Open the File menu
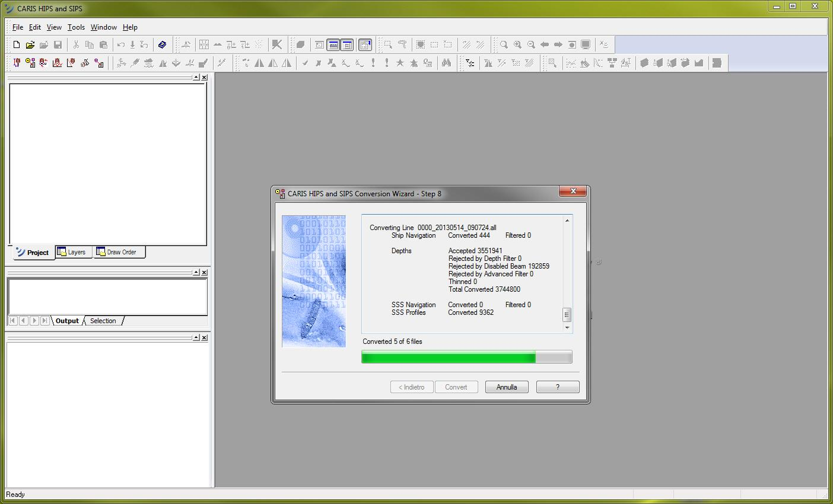The width and height of the screenshot is (833, 504). click(18, 27)
